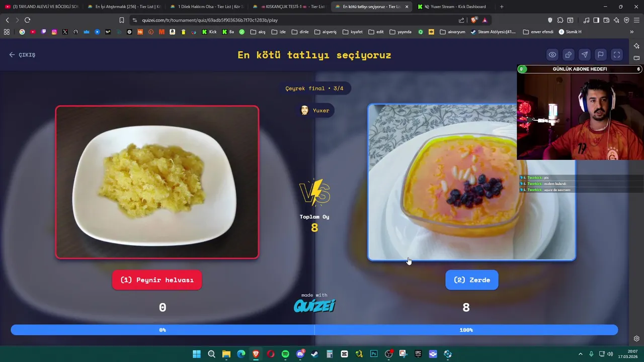The width and height of the screenshot is (644, 362).
Task: Open browser extensions puzzle icon
Action: tap(560, 20)
